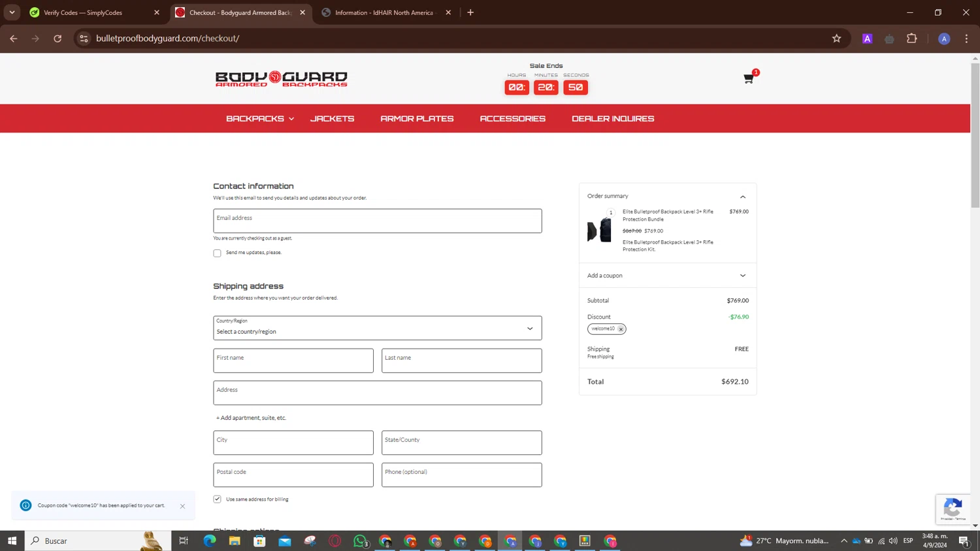Open the Mail app from the taskbar
Image resolution: width=980 pixels, height=551 pixels.
coord(285,541)
